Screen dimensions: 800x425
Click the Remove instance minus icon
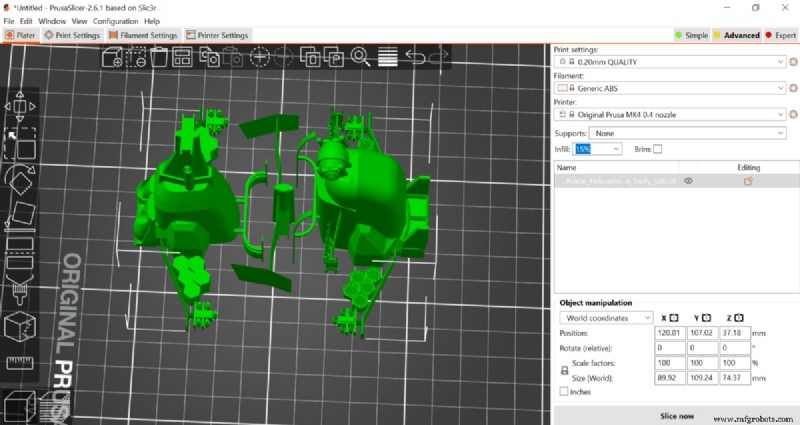[x=283, y=57]
